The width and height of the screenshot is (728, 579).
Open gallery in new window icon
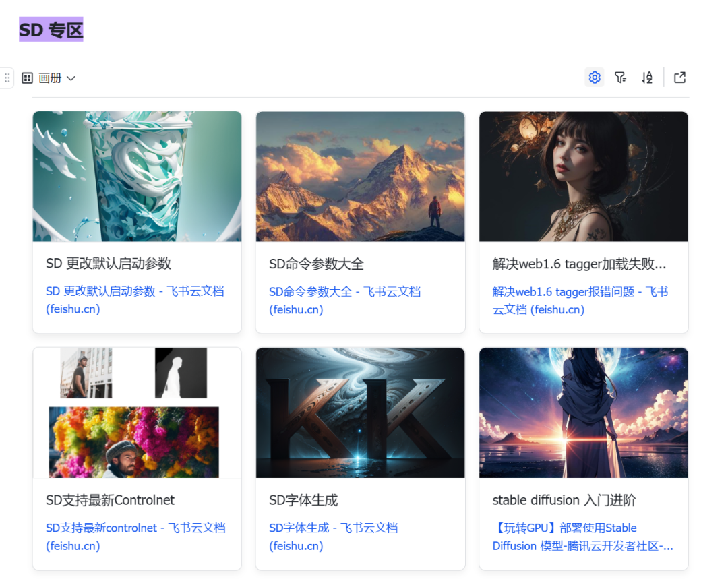pyautogui.click(x=679, y=78)
